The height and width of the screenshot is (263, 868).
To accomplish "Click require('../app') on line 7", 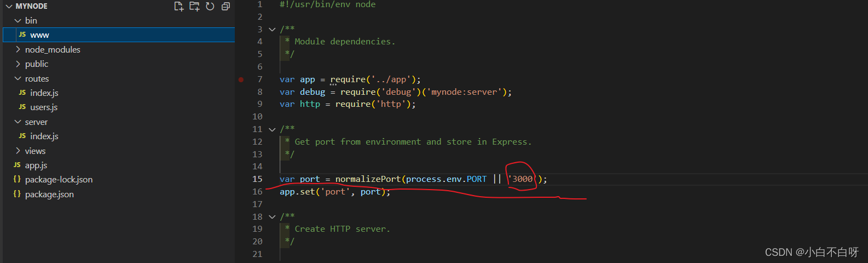I will [373, 79].
